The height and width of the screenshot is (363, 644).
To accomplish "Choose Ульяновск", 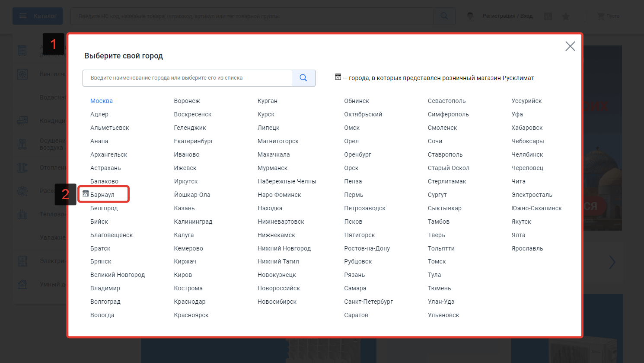I will [443, 315].
